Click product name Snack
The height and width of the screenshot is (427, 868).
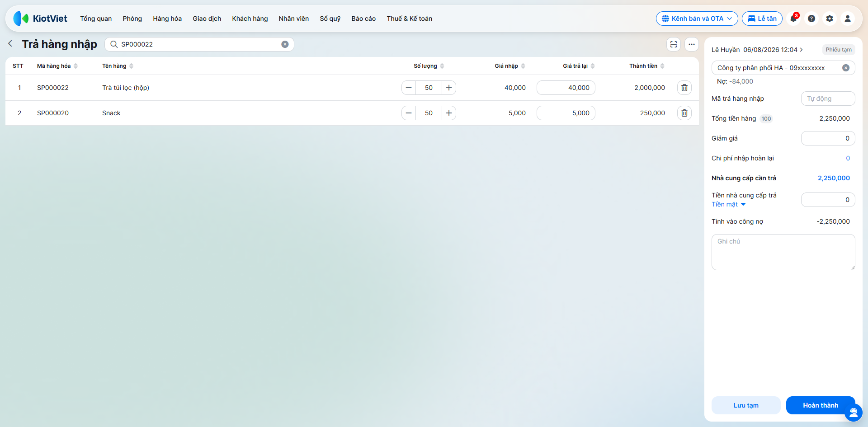pos(111,113)
